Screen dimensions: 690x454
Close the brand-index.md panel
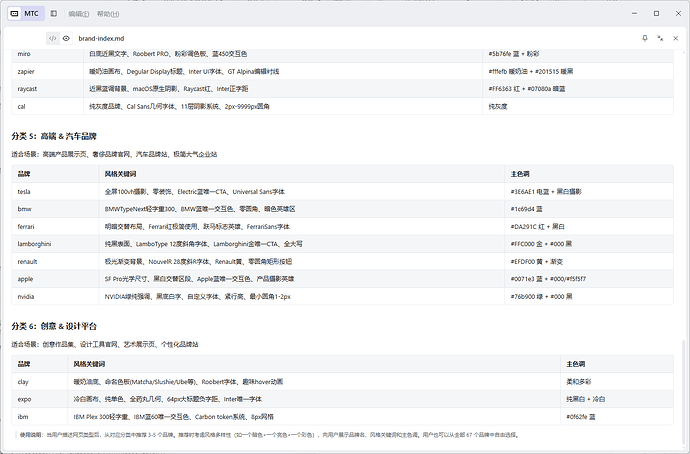675,38
